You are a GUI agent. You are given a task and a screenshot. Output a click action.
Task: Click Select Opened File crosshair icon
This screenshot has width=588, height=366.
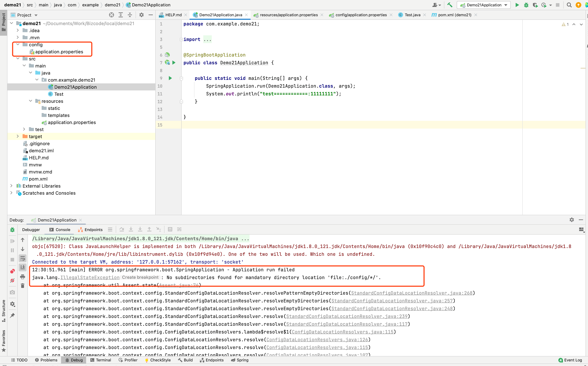click(111, 15)
